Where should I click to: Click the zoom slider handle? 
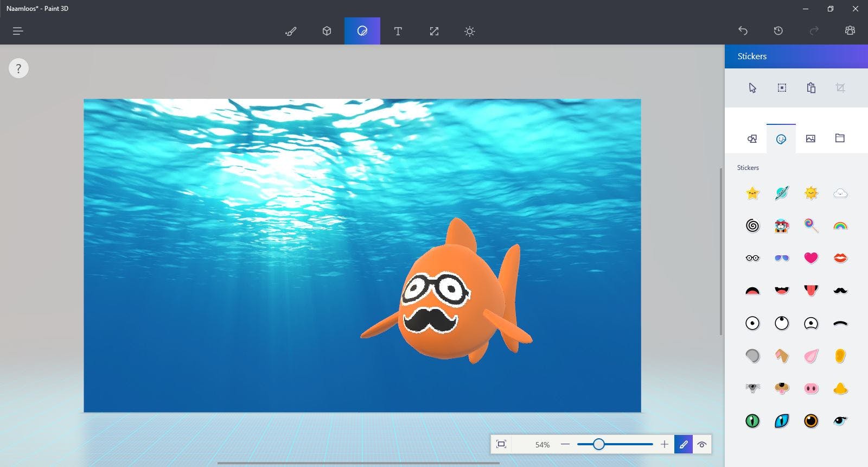pos(598,444)
